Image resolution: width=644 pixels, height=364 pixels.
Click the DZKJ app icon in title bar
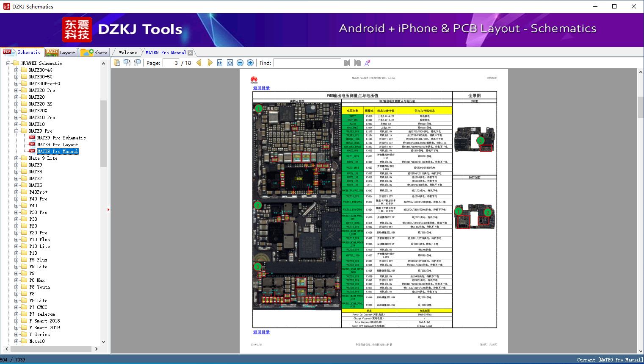click(x=7, y=6)
